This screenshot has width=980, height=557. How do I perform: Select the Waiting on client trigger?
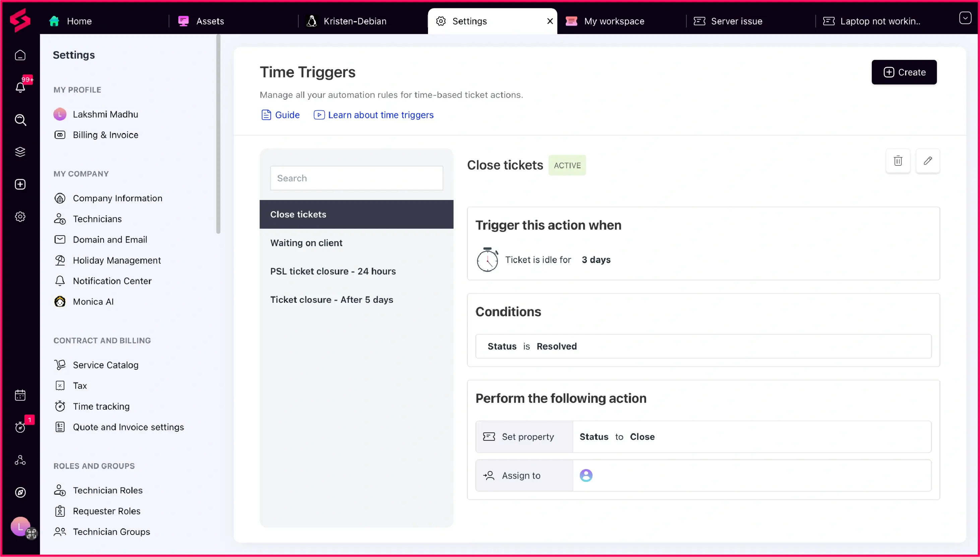(x=306, y=243)
